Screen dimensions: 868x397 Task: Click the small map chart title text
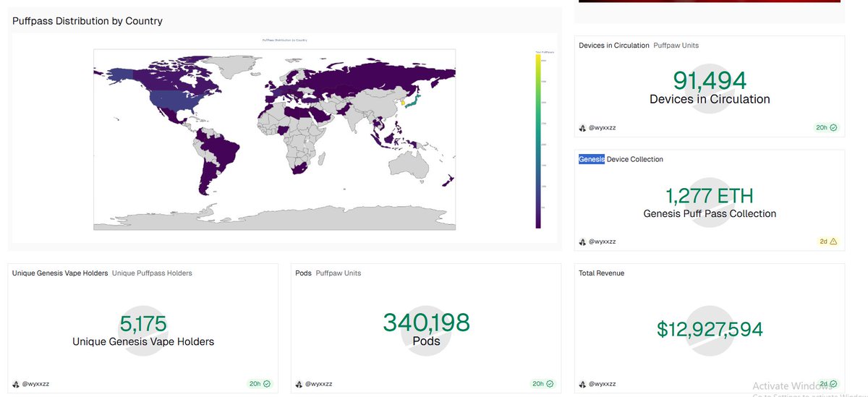284,40
